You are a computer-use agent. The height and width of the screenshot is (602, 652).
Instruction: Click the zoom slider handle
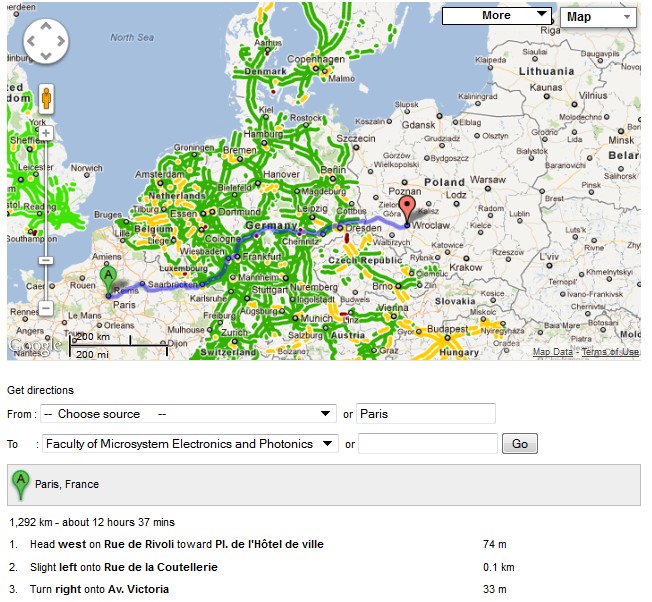(x=46, y=261)
